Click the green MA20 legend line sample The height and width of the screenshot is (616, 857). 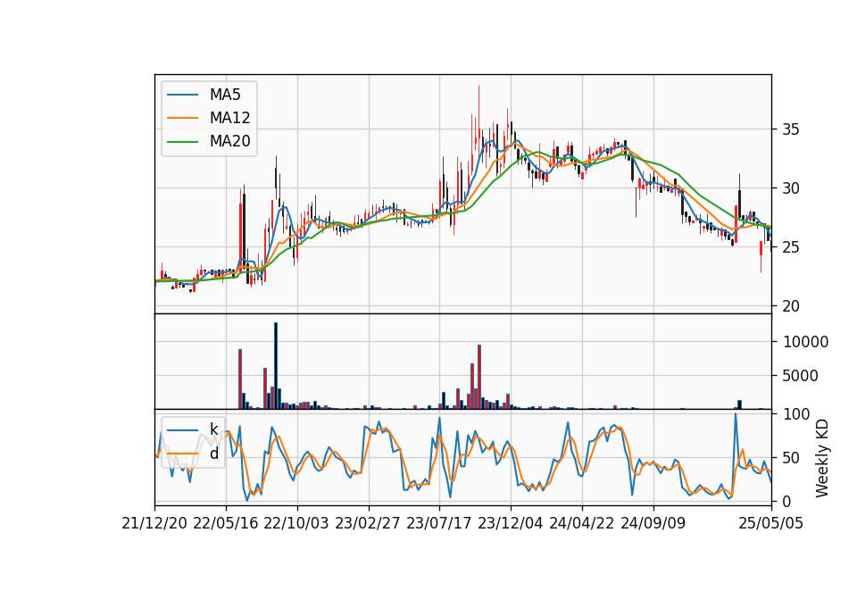pos(182,141)
